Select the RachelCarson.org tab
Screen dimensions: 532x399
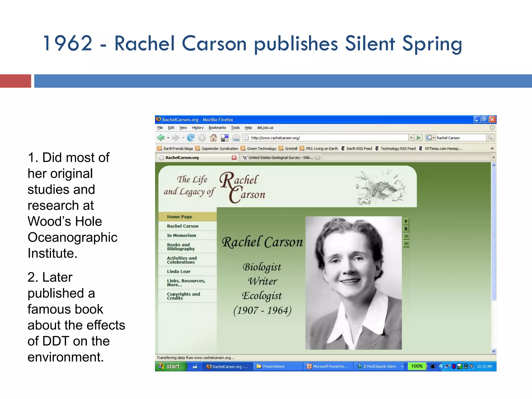[x=197, y=157]
